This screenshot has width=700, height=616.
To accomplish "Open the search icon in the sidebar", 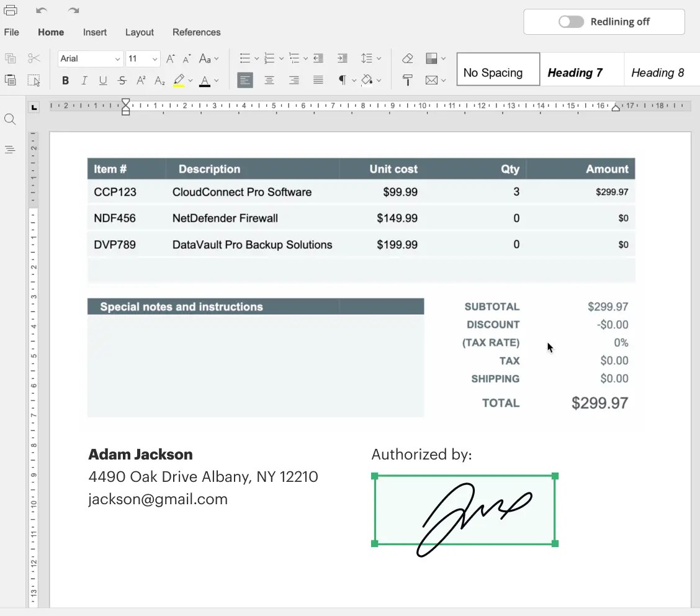I will pos(10,119).
